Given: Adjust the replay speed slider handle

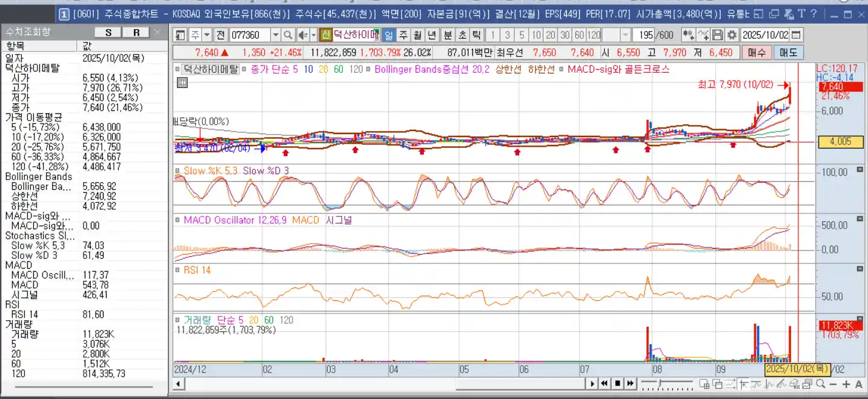Looking at the screenshot, I should [660, 383].
